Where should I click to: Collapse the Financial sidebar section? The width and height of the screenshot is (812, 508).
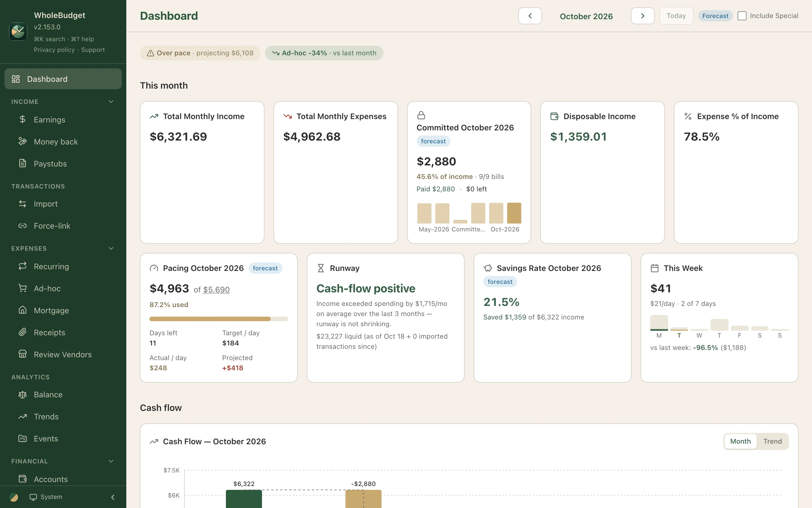point(111,461)
